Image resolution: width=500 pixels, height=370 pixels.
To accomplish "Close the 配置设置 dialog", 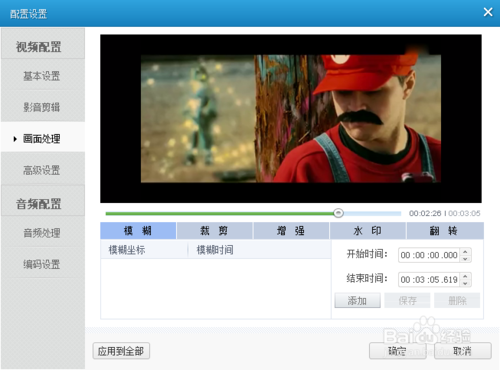I will coord(488,12).
